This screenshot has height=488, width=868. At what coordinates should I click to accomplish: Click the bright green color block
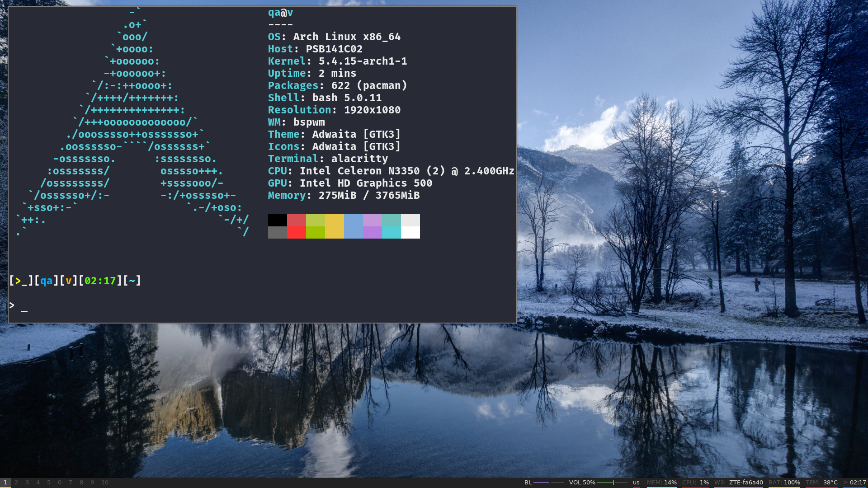(316, 232)
